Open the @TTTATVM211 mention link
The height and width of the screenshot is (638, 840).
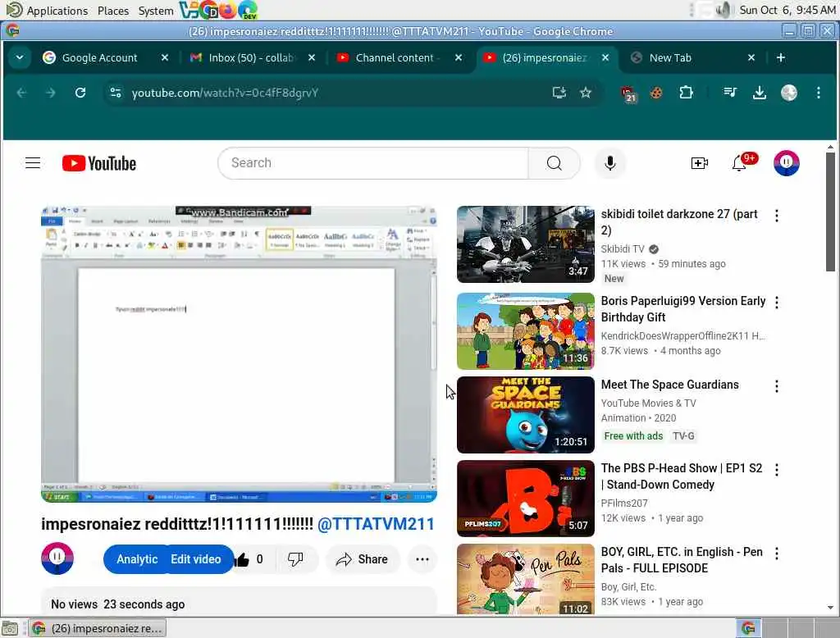click(x=376, y=524)
